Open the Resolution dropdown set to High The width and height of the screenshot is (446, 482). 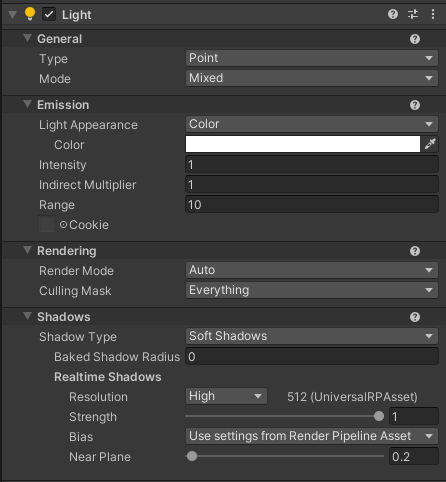pyautogui.click(x=226, y=396)
